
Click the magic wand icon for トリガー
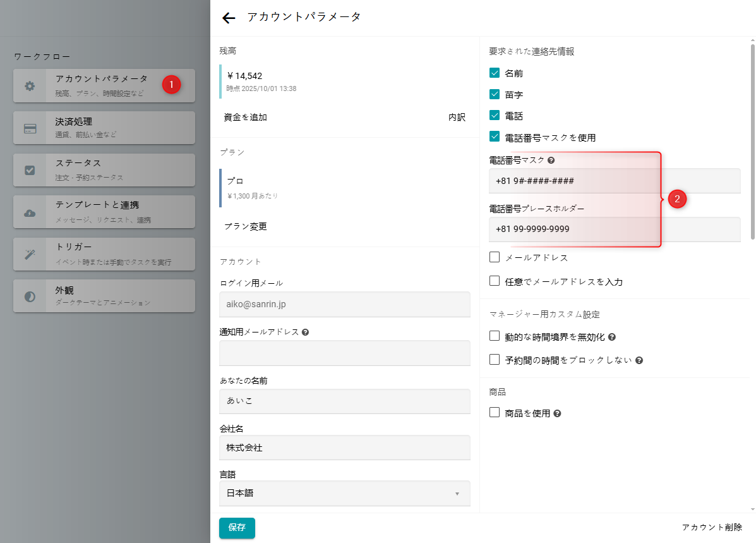pos(30,254)
